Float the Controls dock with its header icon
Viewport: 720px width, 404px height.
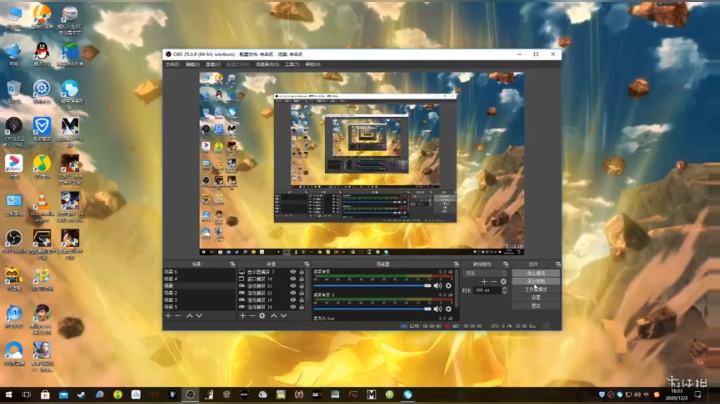(558, 264)
